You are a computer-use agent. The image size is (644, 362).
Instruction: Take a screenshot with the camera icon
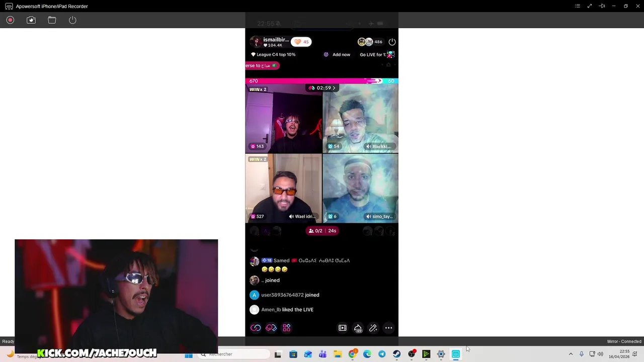31,20
